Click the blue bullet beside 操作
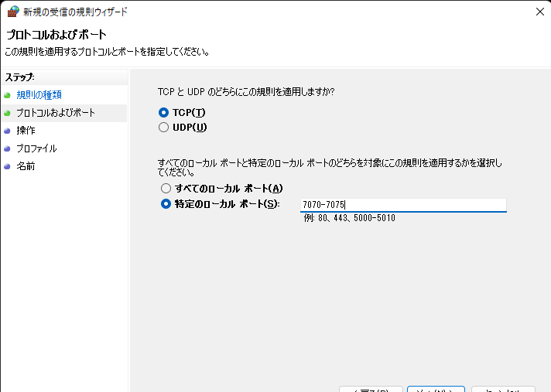 pos(8,131)
